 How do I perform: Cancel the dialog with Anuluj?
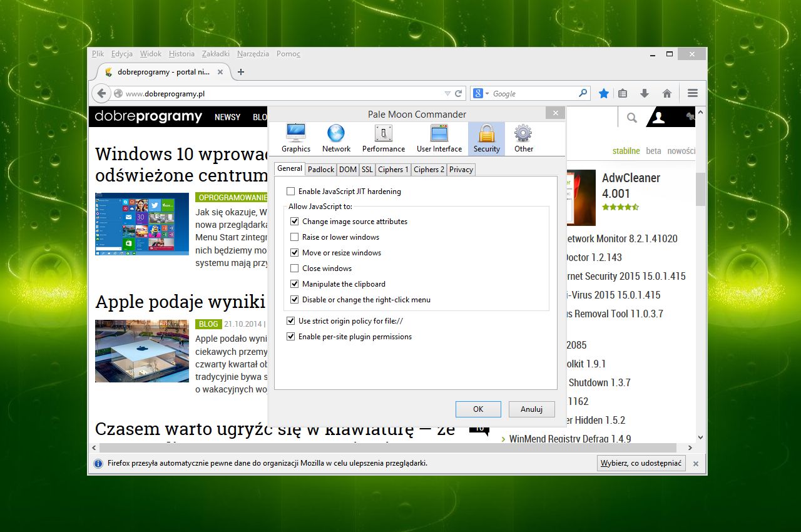tap(531, 409)
